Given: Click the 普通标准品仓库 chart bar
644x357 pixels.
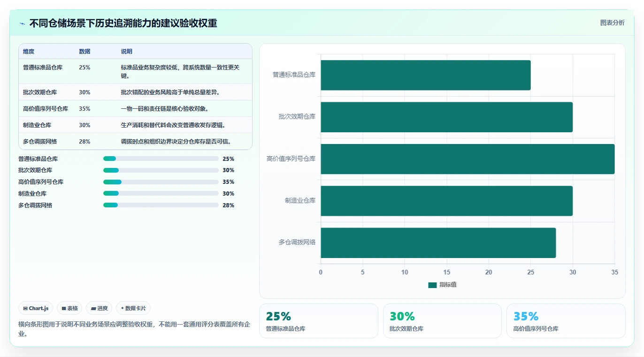Looking at the screenshot, I should 426,75.
